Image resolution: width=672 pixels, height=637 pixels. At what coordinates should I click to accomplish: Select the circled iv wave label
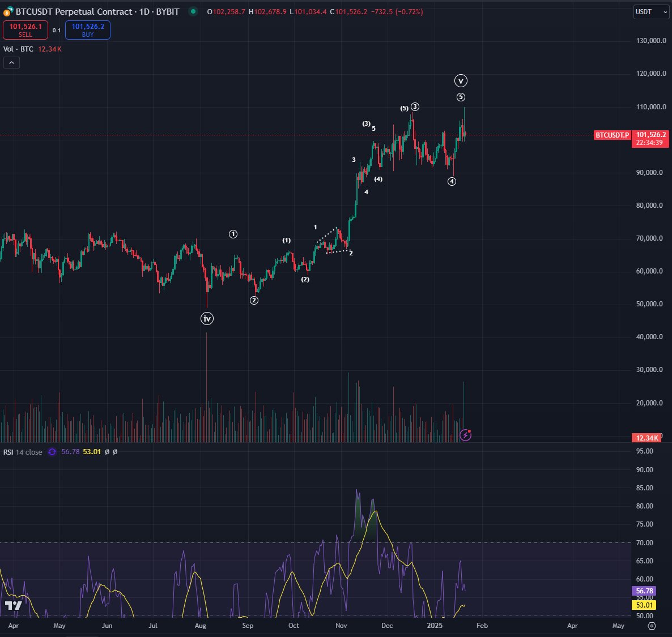coord(207,319)
